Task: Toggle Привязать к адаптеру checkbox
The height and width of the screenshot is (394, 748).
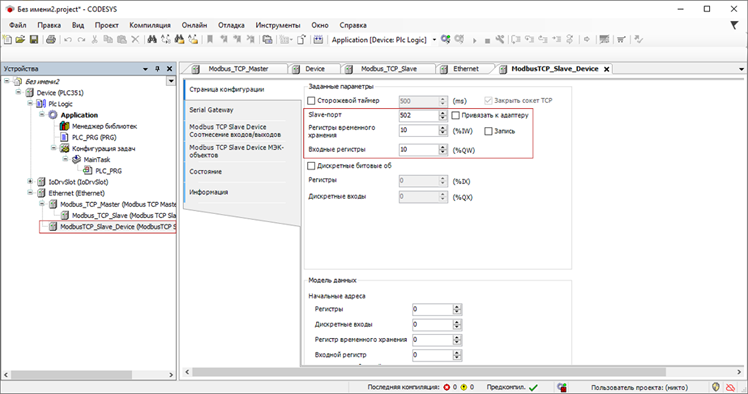Action: tap(456, 115)
